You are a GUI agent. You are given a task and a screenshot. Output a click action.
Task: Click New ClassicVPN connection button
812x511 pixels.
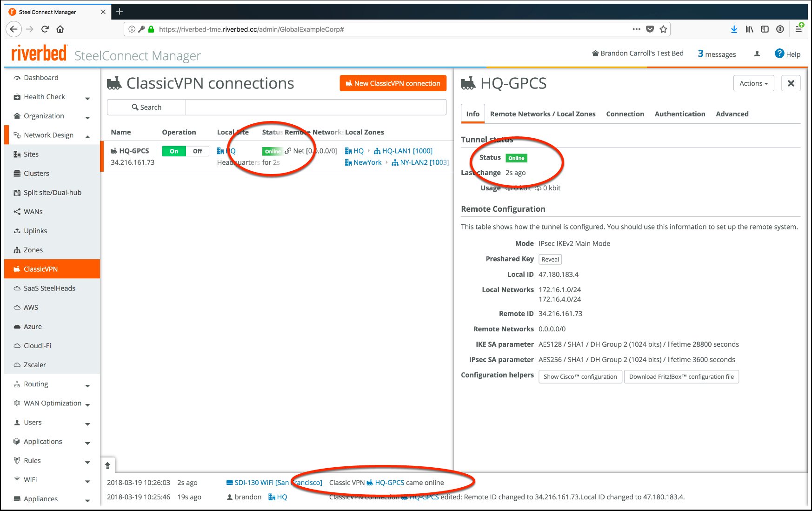393,83
